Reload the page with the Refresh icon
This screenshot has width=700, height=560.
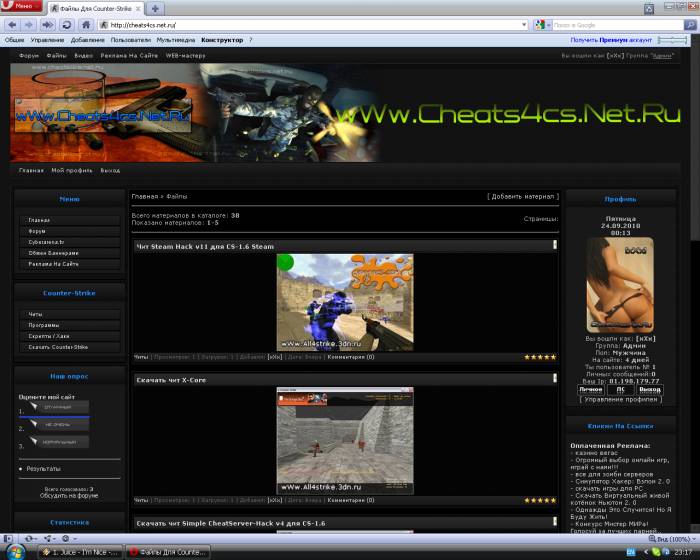click(67, 25)
